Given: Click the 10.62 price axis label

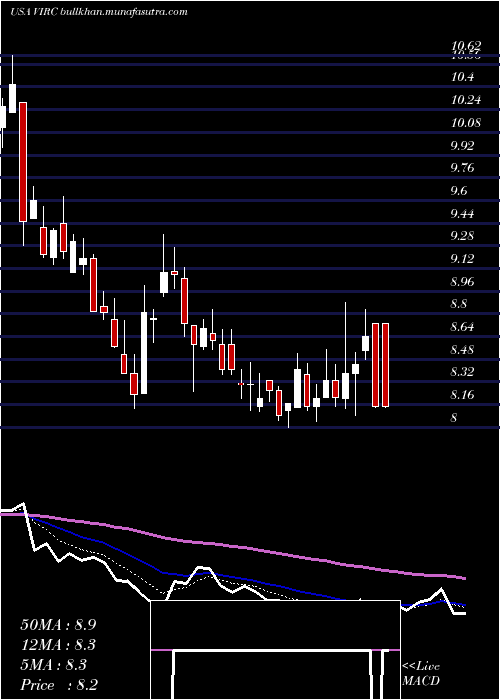Looking at the screenshot, I should click(x=466, y=46).
